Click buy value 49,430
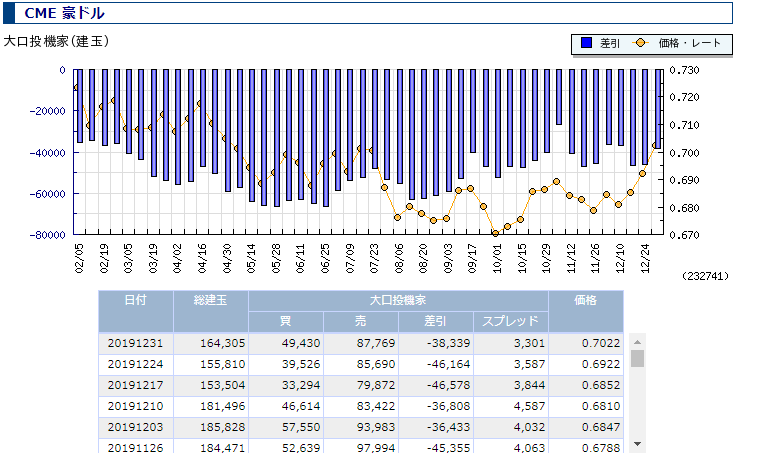The image size is (773, 461). coord(301,343)
